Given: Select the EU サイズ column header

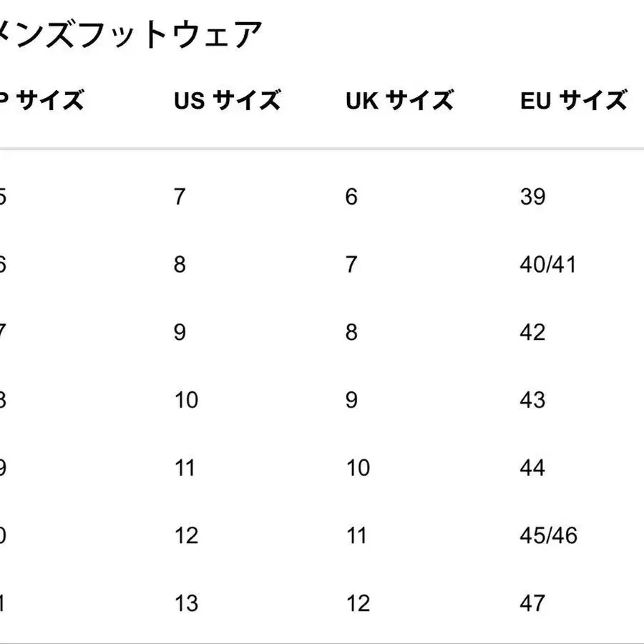Looking at the screenshot, I should coord(574,101).
